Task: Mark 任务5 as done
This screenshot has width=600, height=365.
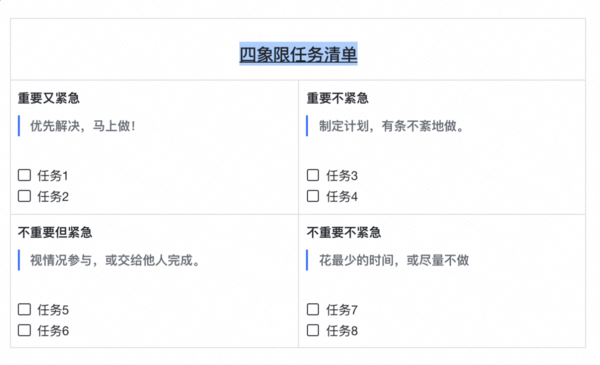Action: [x=24, y=309]
